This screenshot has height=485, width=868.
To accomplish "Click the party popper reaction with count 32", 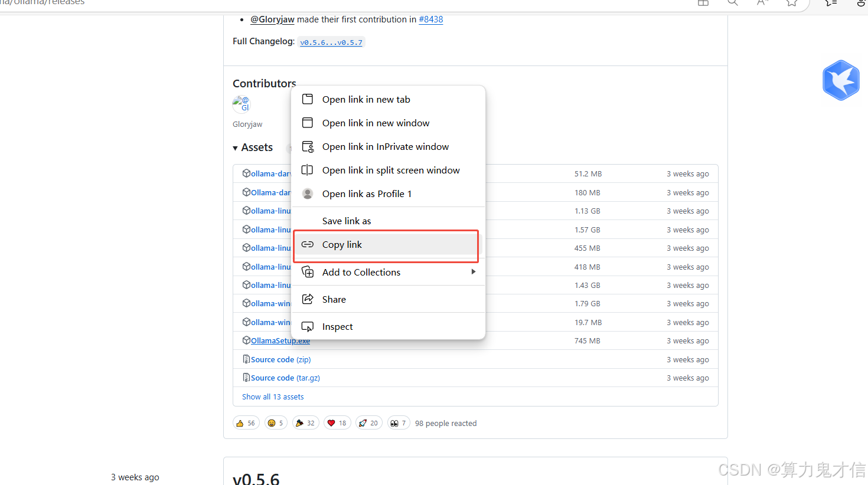I will pyautogui.click(x=305, y=423).
